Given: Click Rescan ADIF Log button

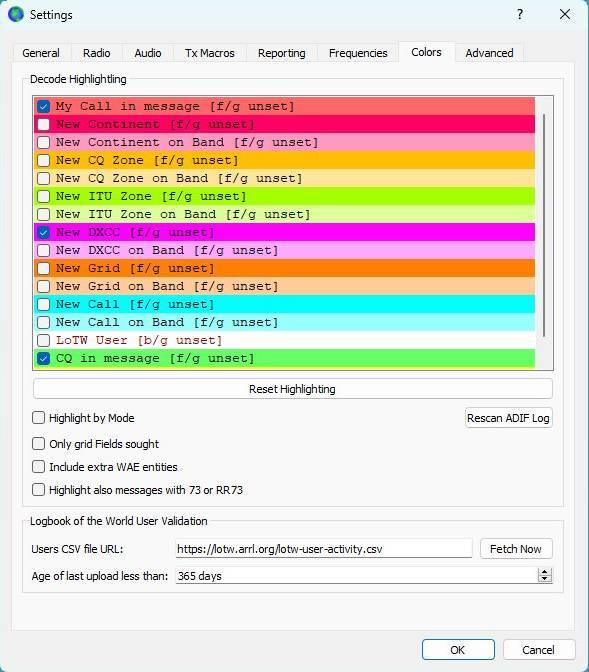Looking at the screenshot, I should [508, 418].
